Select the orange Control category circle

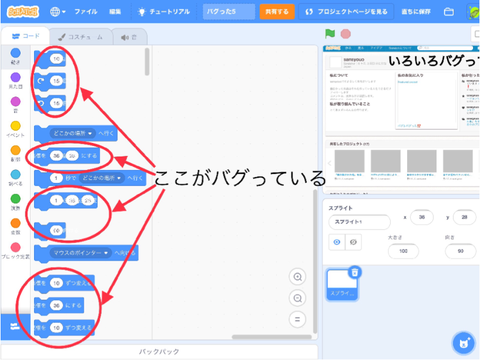[x=15, y=150]
